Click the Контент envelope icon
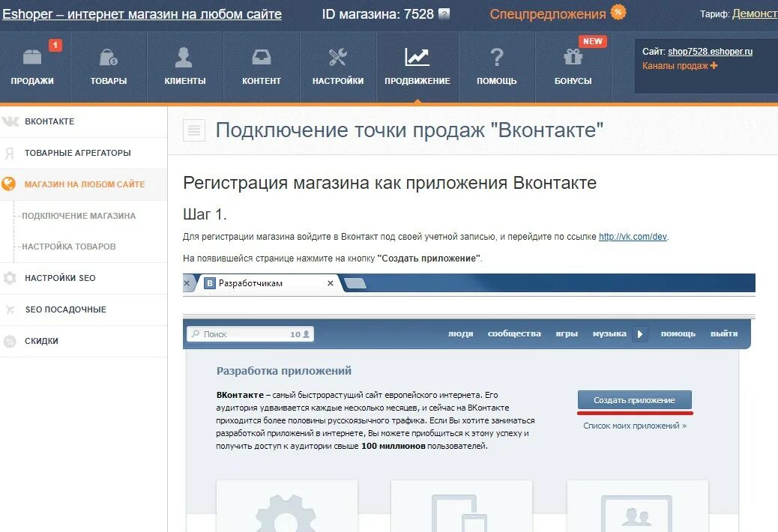This screenshot has height=532, width=778. [x=262, y=58]
